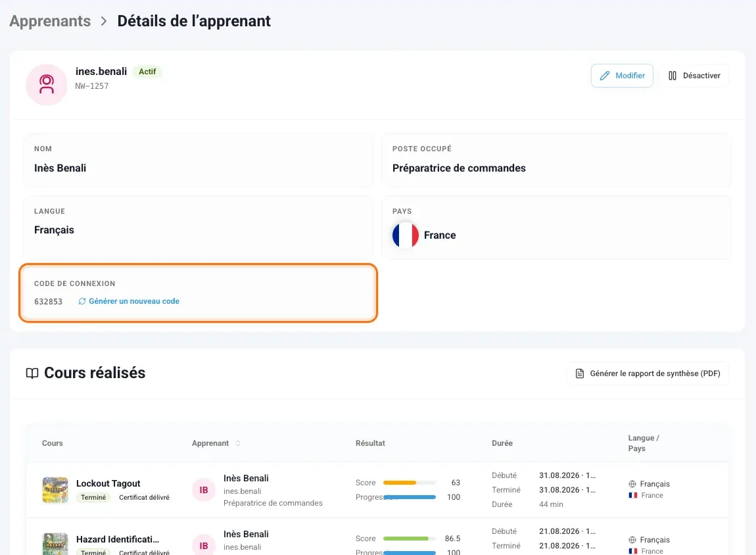Generate the PDF summary report

tap(648, 374)
